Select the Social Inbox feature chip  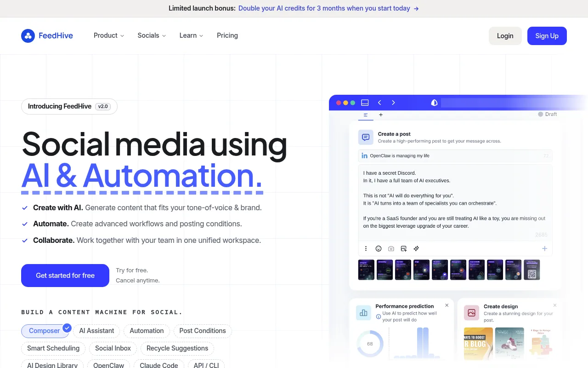pyautogui.click(x=113, y=348)
